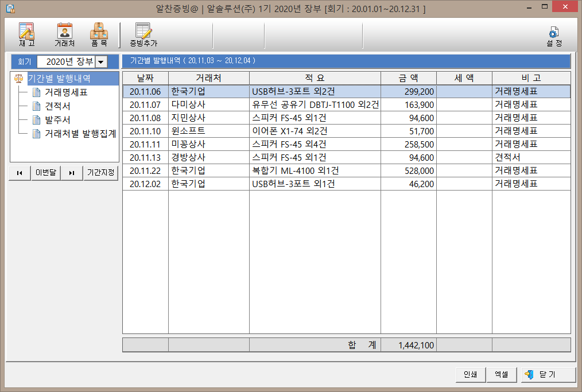Select 발주서 in the tree

[x=57, y=120]
